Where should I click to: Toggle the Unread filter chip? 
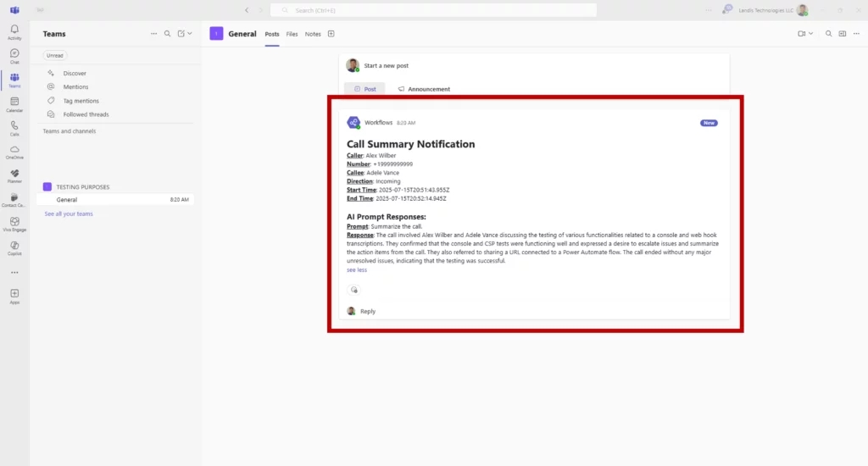[54, 55]
